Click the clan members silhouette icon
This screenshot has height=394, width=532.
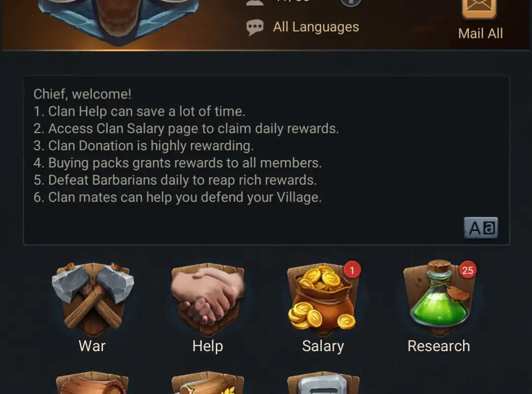255,3
